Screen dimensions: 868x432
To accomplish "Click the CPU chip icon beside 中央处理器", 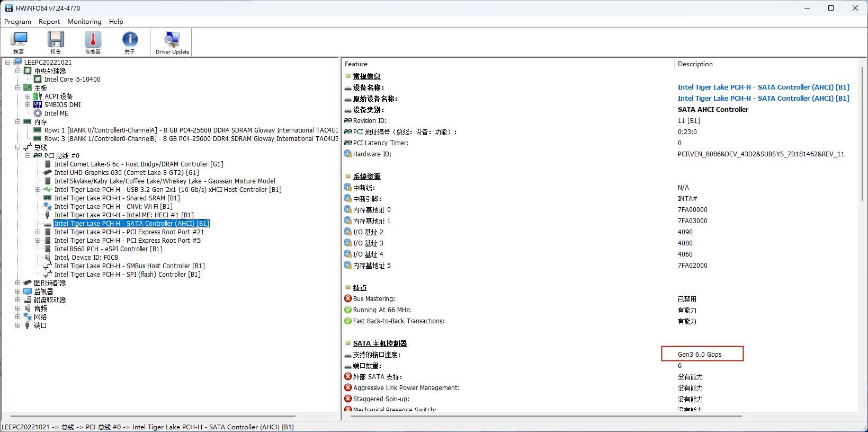I will pyautogui.click(x=28, y=71).
